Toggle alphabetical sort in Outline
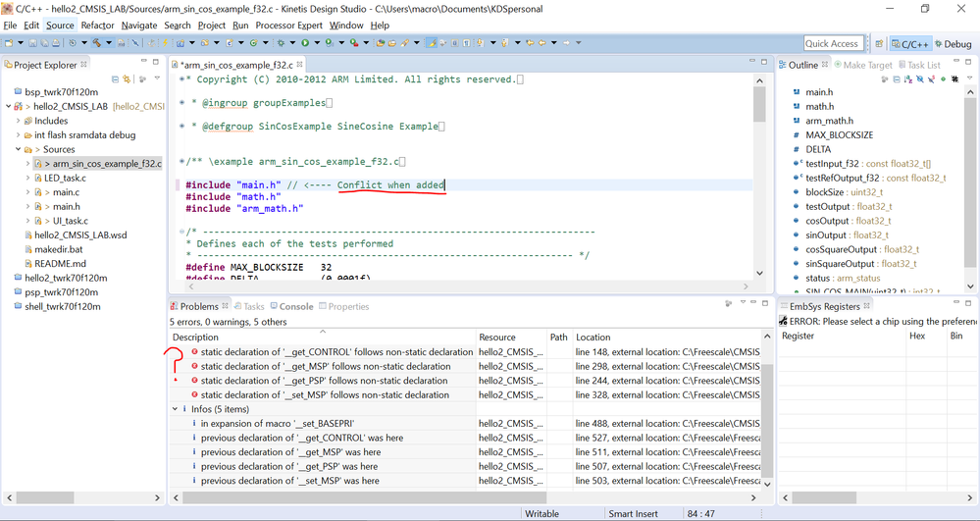980x521 pixels. [908, 78]
